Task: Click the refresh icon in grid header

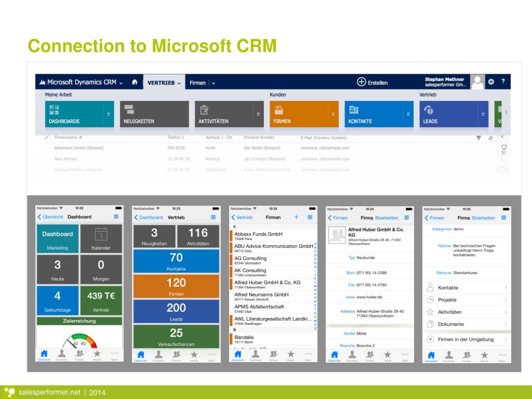Action: [x=490, y=138]
